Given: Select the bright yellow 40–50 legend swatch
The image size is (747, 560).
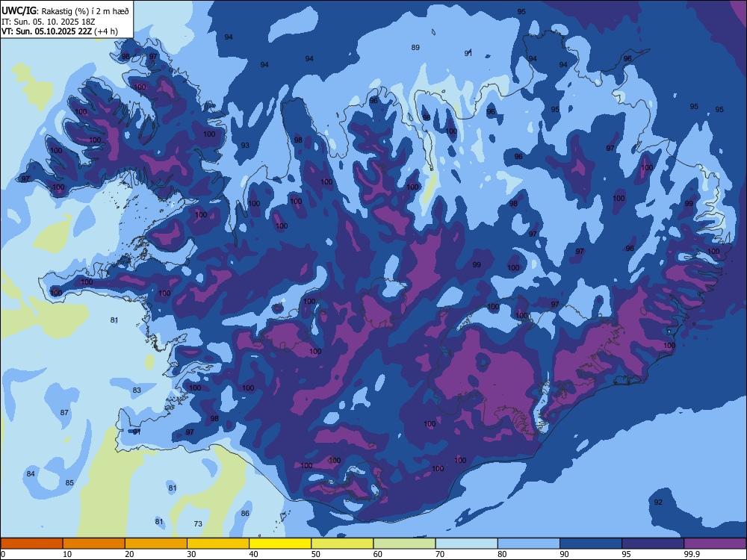Looking at the screenshot, I should pos(280,544).
